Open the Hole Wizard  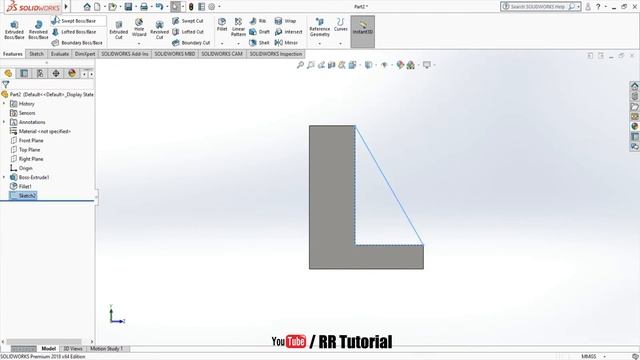click(139, 28)
